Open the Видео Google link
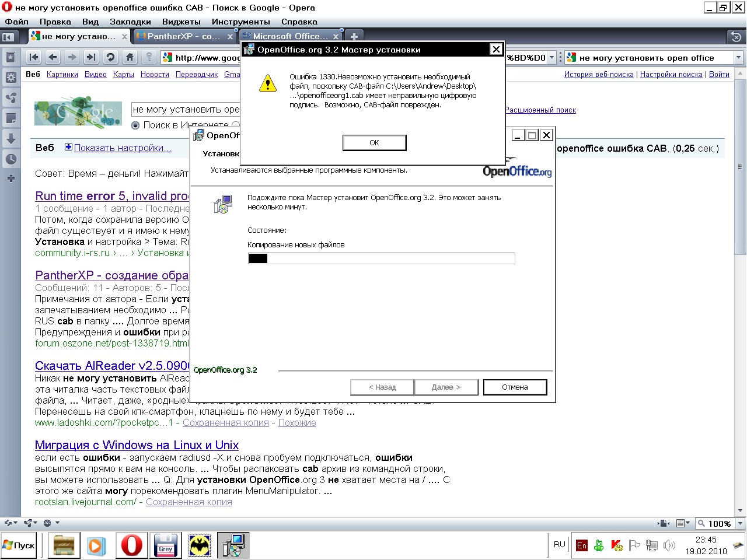The height and width of the screenshot is (560, 747). point(96,75)
